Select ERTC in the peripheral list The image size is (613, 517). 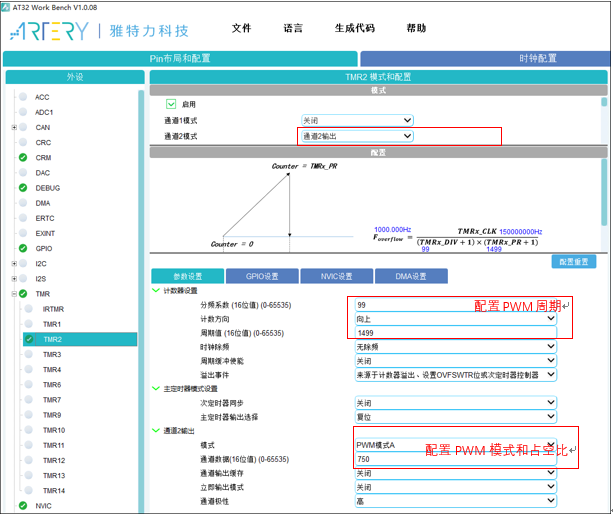point(45,218)
